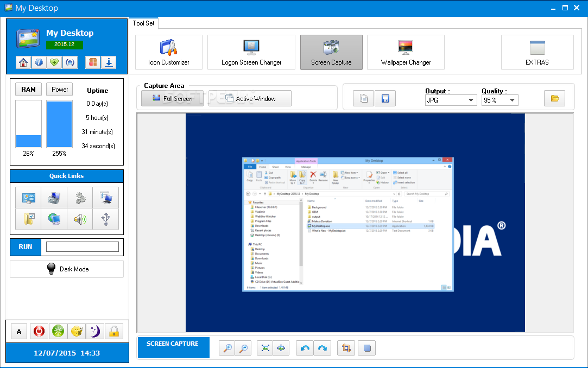Click the Quick Links header

(67, 176)
